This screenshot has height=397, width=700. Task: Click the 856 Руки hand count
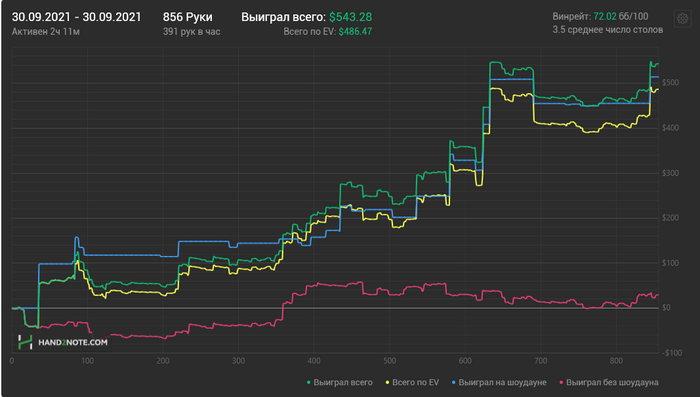tap(188, 17)
